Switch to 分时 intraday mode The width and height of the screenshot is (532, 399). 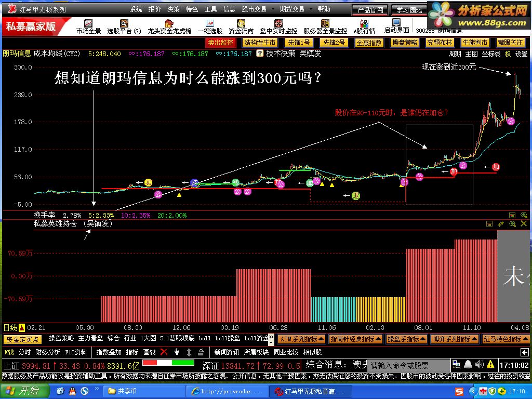click(24, 352)
